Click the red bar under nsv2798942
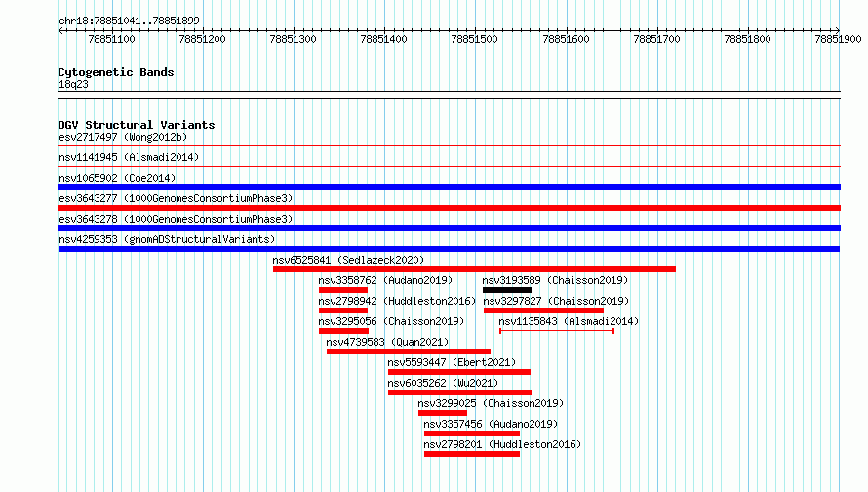This screenshot has width=868, height=492. point(343,310)
